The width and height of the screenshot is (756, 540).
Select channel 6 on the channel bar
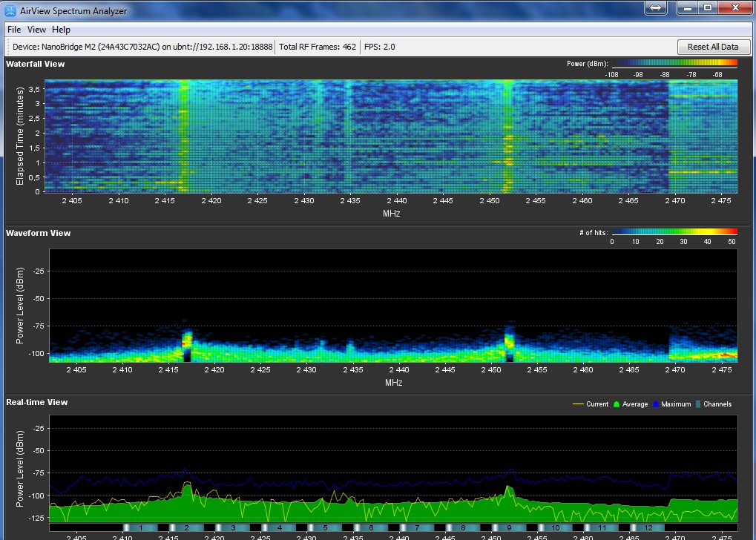[372, 527]
